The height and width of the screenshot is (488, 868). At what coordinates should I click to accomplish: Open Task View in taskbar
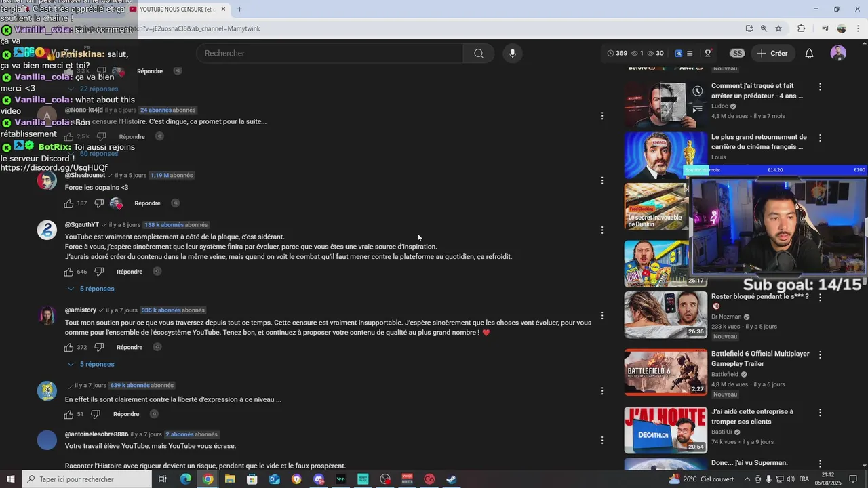pos(163,479)
